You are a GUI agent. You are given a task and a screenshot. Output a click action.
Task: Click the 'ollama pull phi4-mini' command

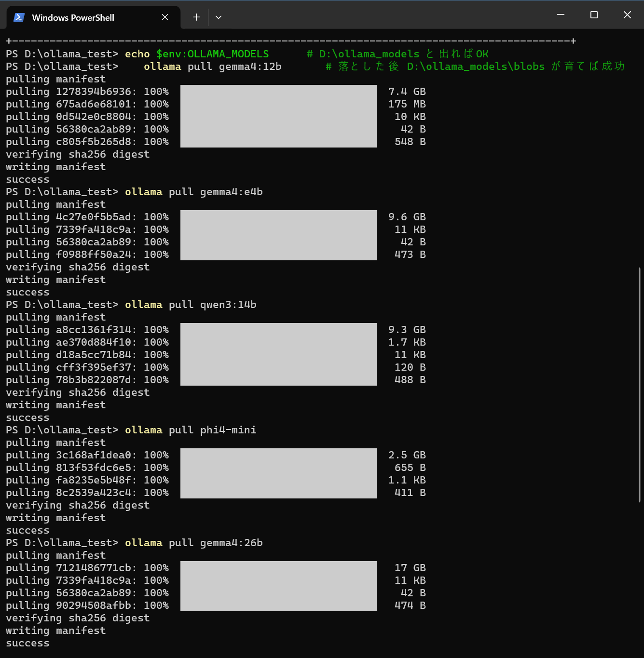tap(191, 430)
